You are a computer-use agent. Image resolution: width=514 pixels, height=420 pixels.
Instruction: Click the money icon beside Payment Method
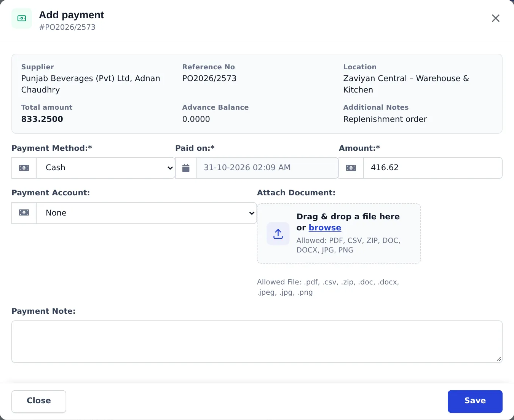[x=24, y=168]
